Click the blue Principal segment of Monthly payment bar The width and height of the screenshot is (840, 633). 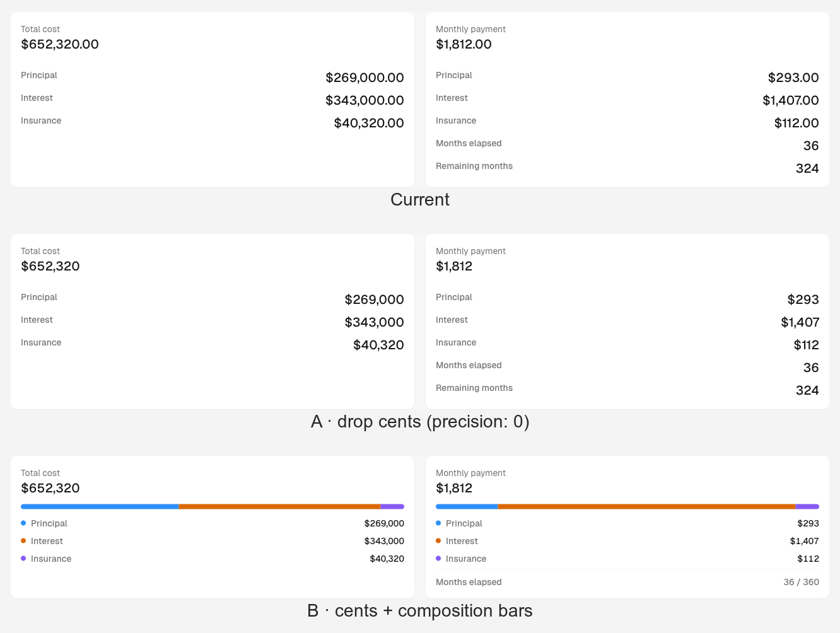pos(467,506)
